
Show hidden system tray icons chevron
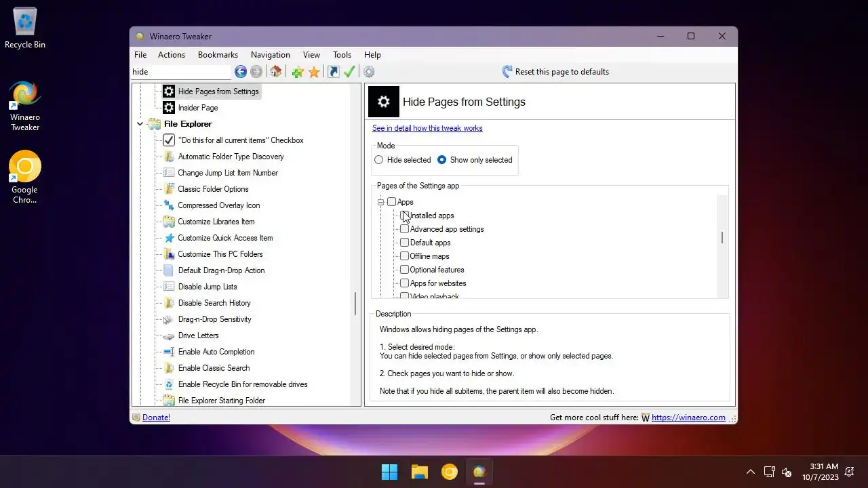[750, 472]
